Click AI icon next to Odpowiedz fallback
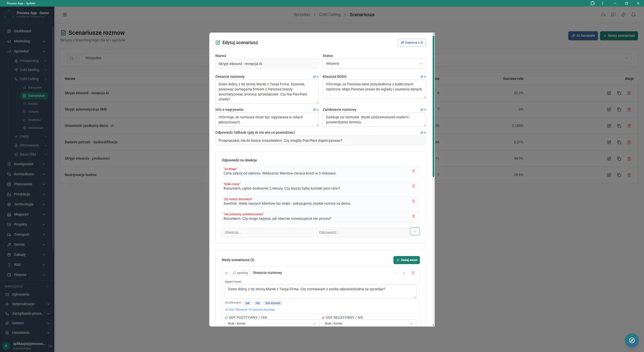The height and width of the screenshot is (352, 644). (423, 133)
